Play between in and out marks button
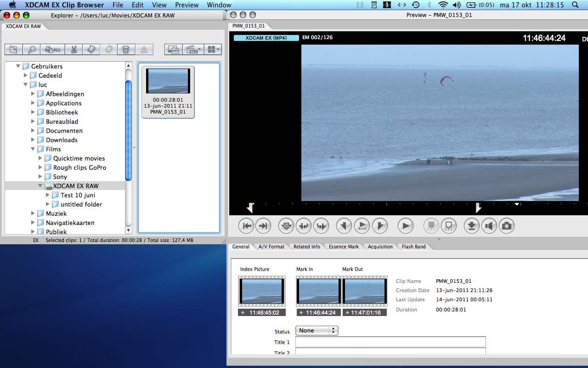The width and height of the screenshot is (588, 368). (362, 226)
